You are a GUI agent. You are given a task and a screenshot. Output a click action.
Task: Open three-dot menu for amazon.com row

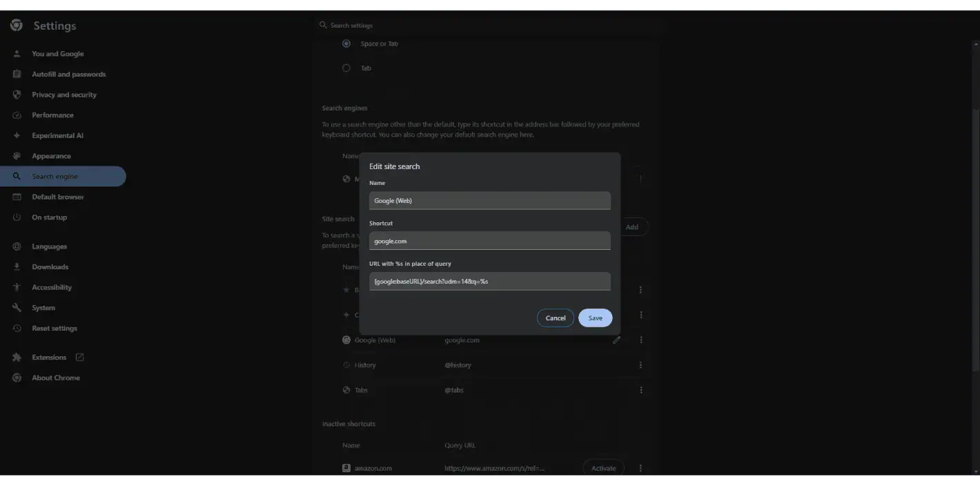point(640,468)
